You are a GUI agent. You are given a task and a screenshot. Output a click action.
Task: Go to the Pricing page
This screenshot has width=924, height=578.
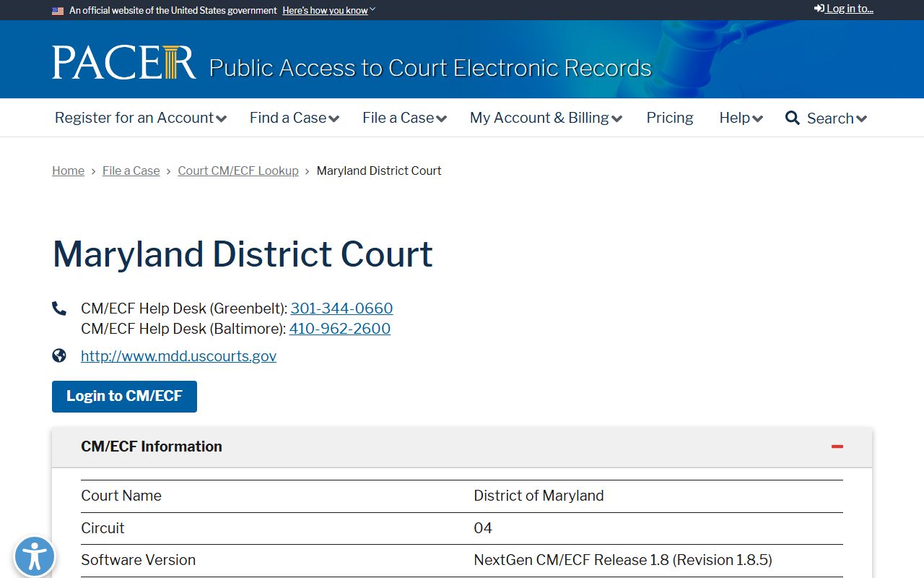(x=670, y=118)
